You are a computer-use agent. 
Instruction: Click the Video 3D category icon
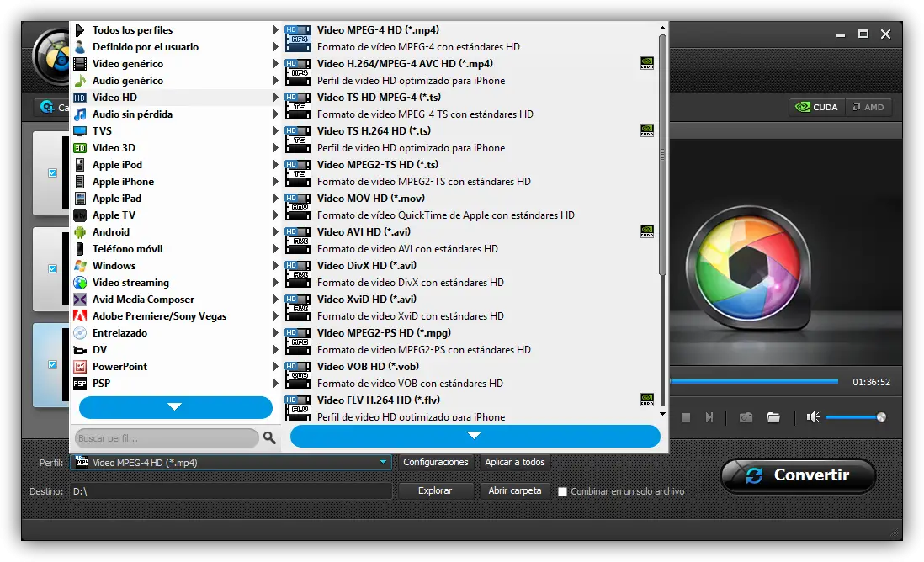[x=80, y=148]
